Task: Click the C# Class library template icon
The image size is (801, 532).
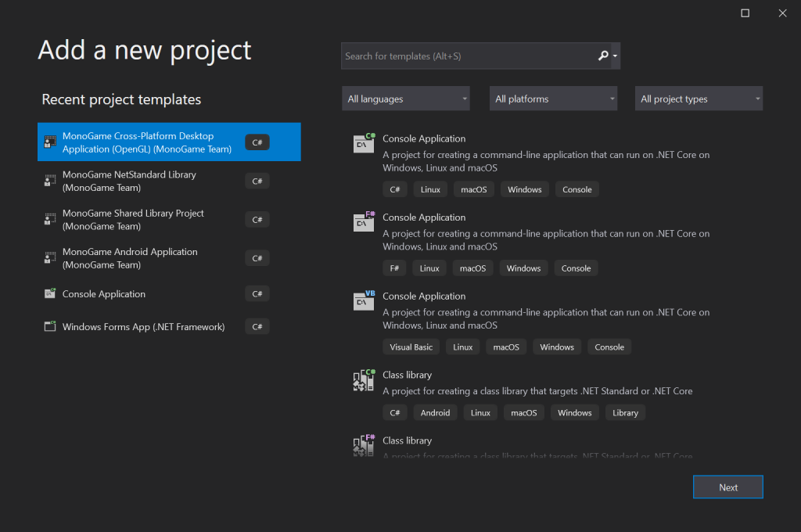Action: [364, 379]
